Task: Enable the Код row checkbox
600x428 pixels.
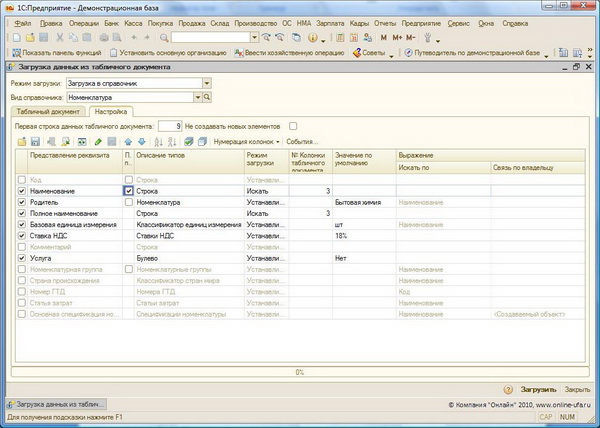Action: coord(22,180)
